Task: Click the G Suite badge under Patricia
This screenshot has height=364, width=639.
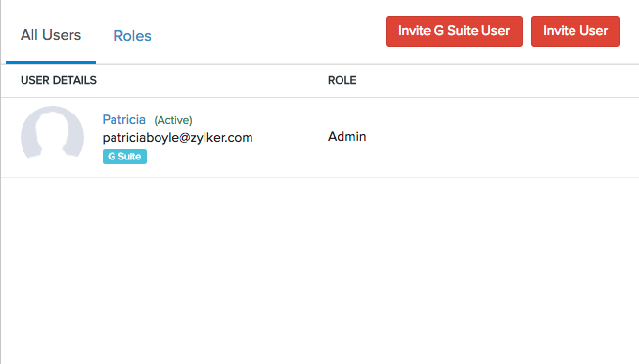Action: (124, 157)
